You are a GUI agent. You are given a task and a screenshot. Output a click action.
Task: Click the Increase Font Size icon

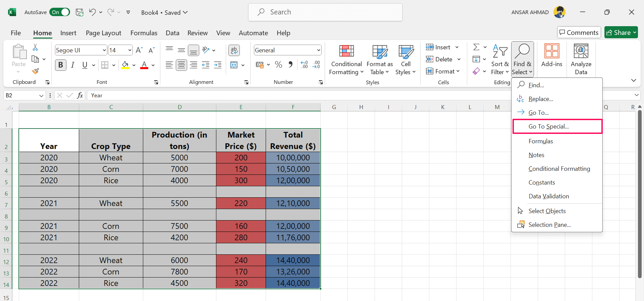click(x=139, y=50)
